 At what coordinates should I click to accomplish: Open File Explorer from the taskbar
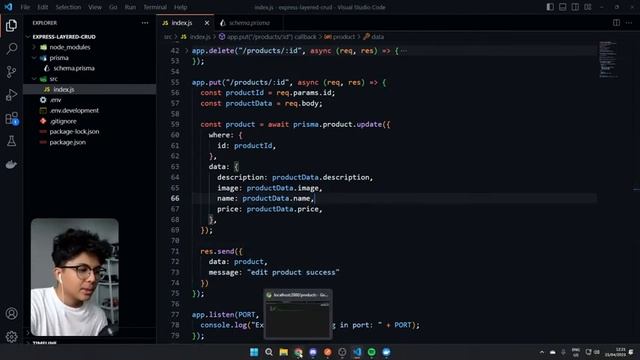coord(283,352)
